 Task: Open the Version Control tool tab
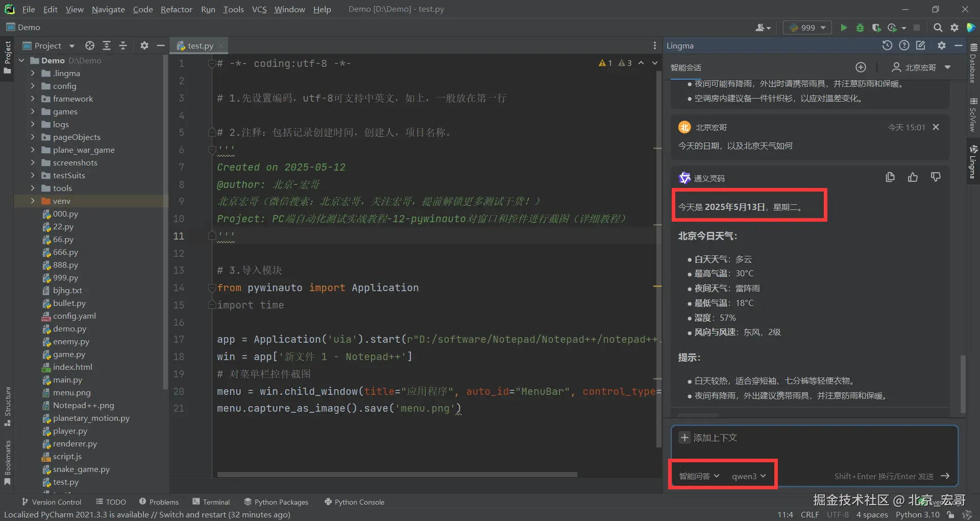coord(51,502)
